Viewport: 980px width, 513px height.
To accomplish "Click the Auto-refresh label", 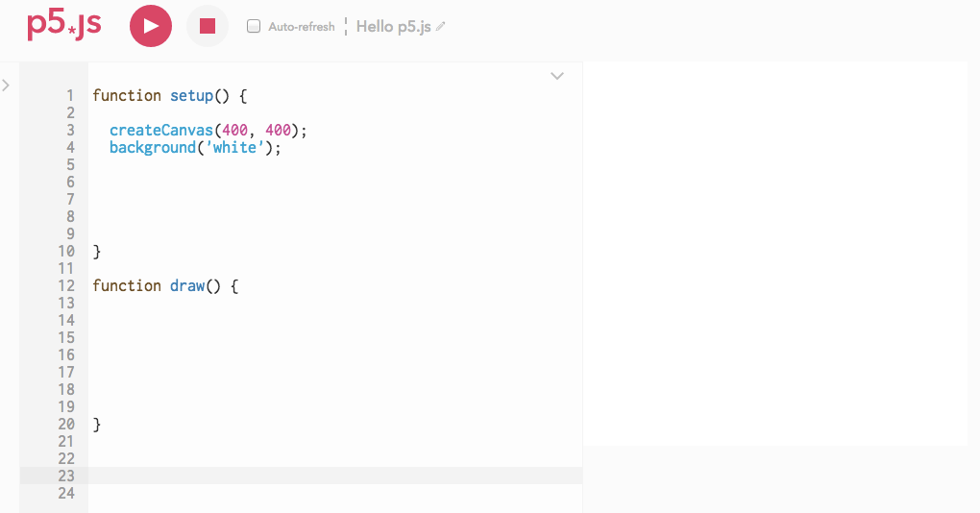I will (302, 27).
